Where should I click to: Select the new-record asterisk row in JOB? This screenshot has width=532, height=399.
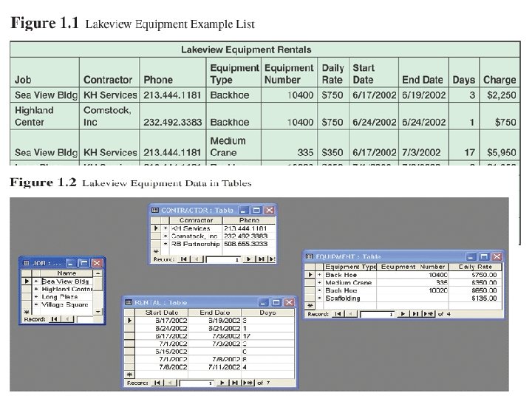tap(27, 312)
